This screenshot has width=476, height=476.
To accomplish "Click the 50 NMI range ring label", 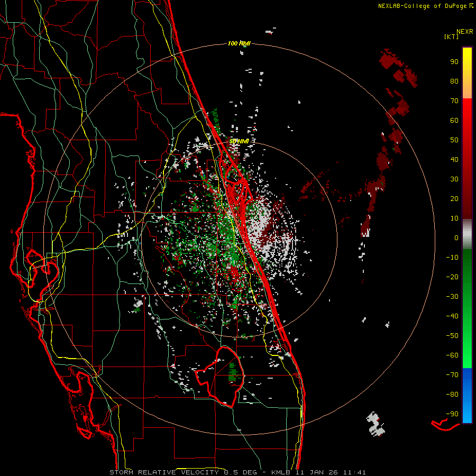I will [239, 141].
